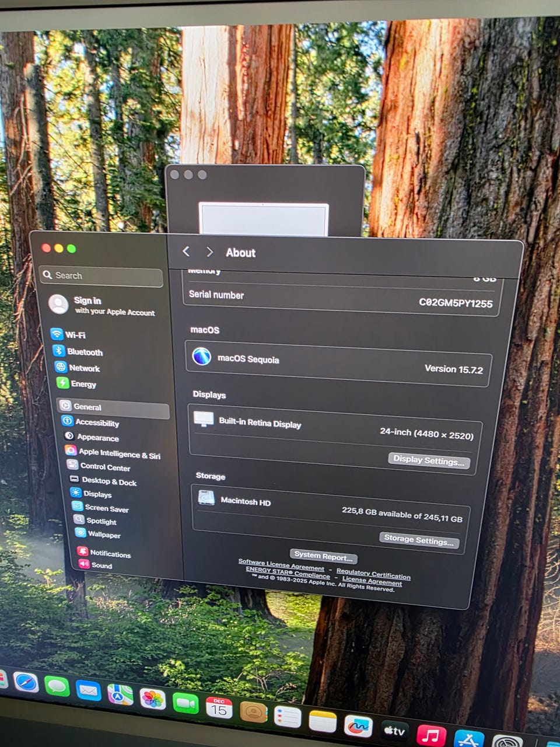
Task: Click the Storage Settings button
Action: (419, 540)
